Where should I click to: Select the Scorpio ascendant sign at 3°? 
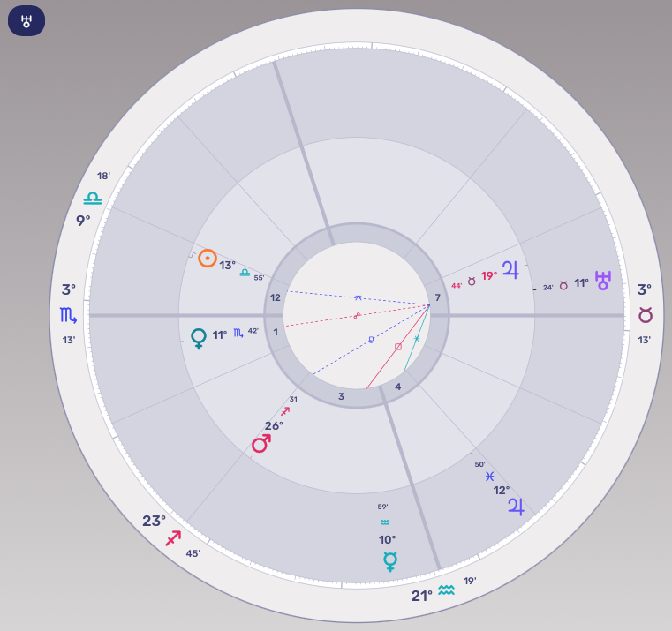pyautogui.click(x=68, y=315)
